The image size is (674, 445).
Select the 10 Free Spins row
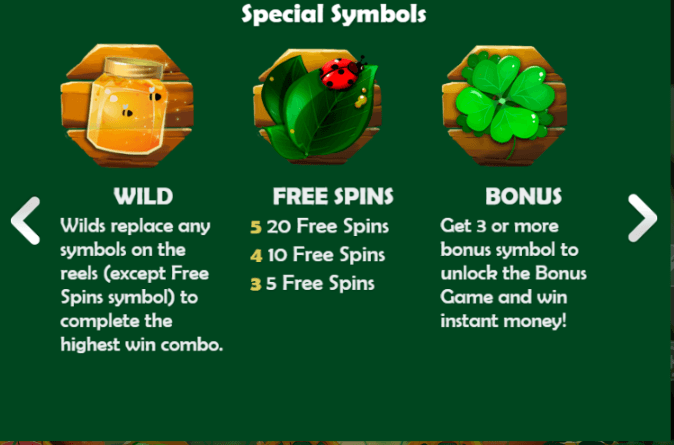pos(318,255)
